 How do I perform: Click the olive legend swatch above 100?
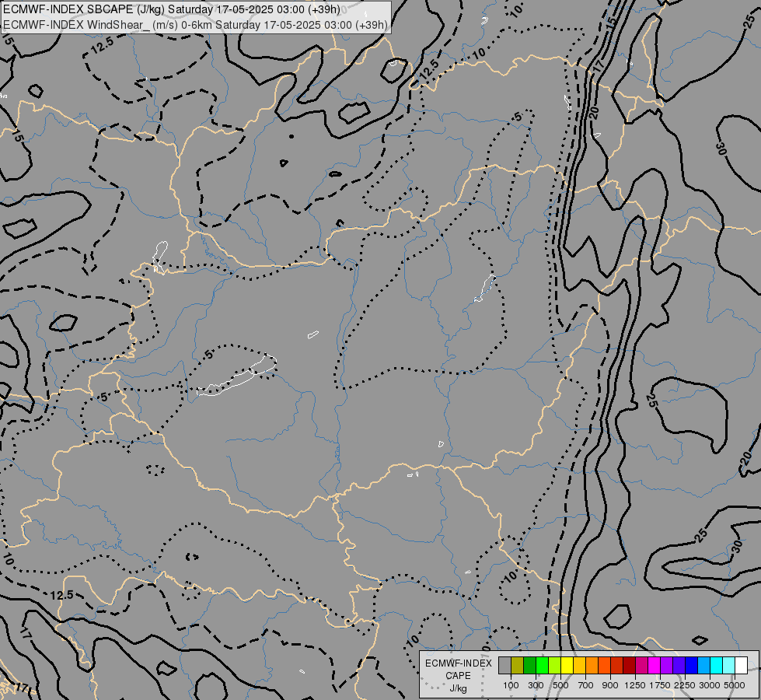517,665
